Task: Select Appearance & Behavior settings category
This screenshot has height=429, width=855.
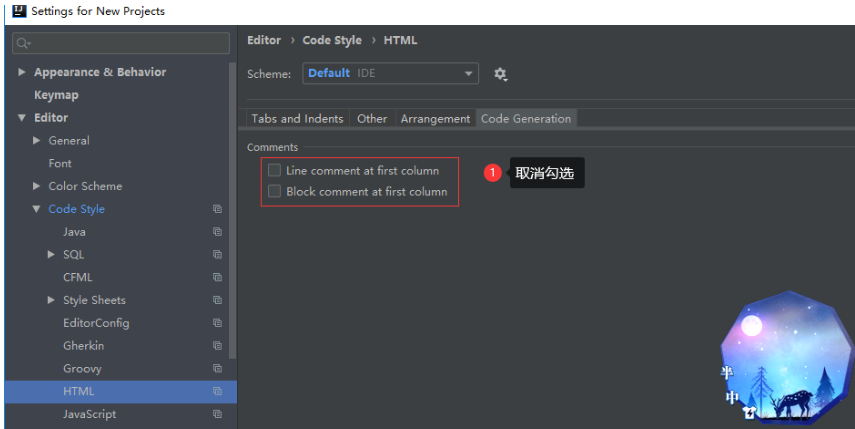Action: point(100,72)
